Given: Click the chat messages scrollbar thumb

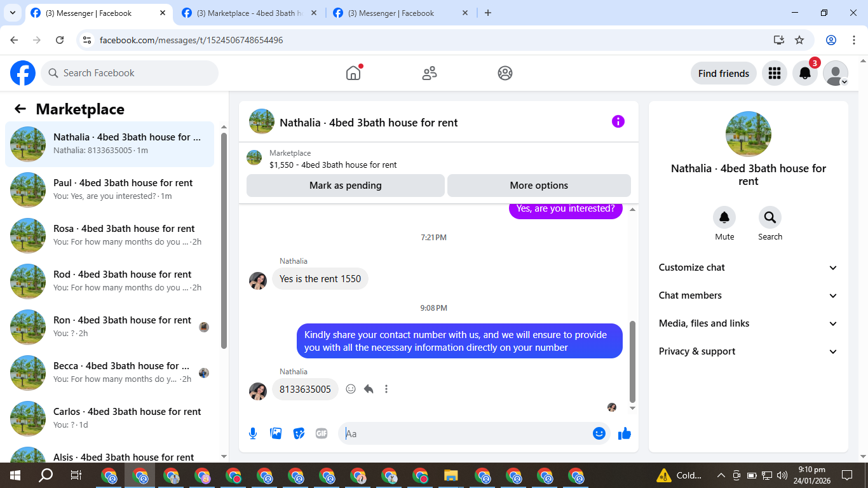Looking at the screenshot, I should click(632, 361).
